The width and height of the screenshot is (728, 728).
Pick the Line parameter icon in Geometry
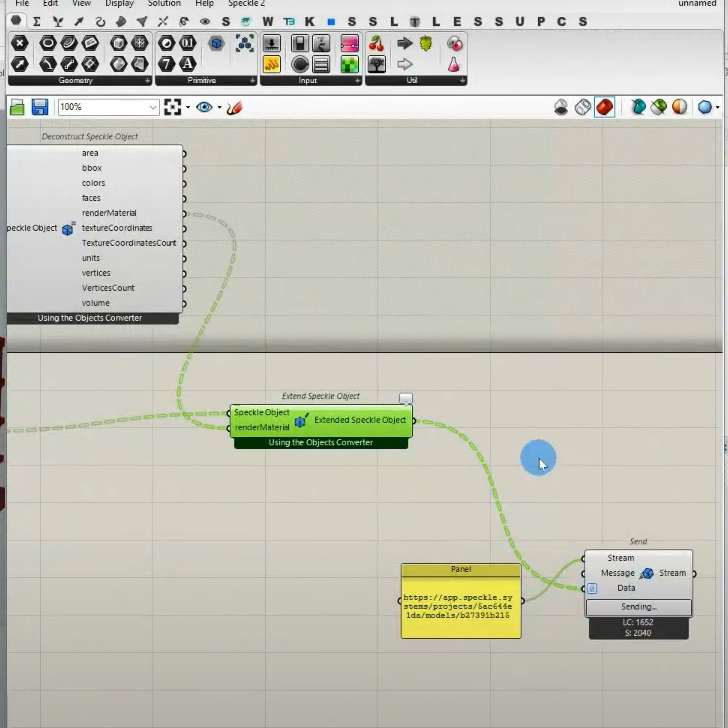(69, 64)
